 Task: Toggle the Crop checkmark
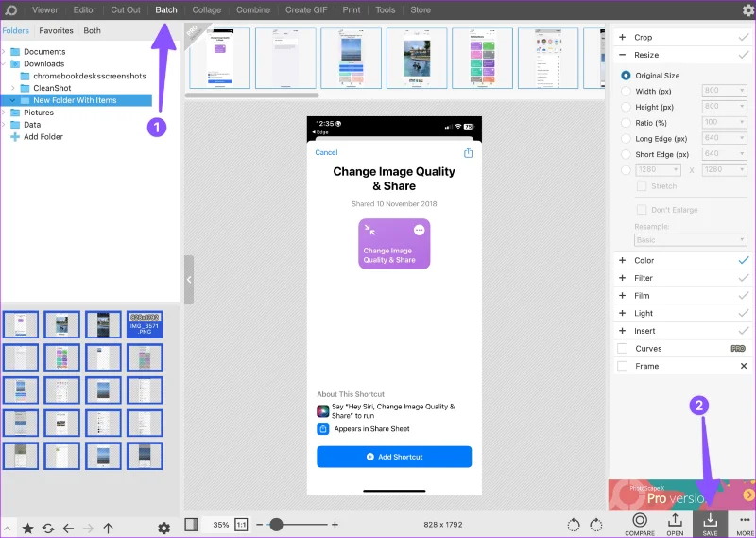point(744,37)
